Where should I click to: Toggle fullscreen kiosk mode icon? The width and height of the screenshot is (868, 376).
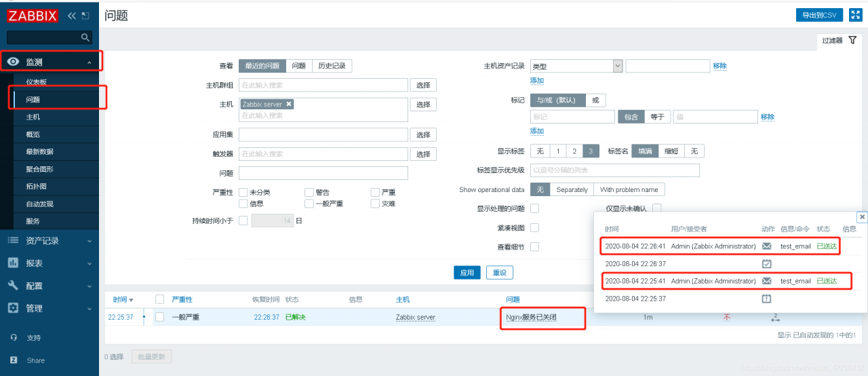click(854, 15)
